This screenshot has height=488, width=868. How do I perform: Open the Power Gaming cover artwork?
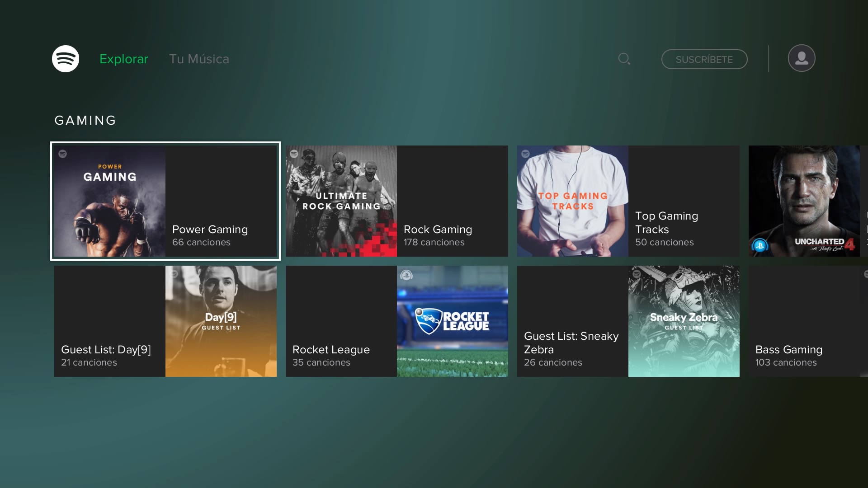click(x=110, y=201)
